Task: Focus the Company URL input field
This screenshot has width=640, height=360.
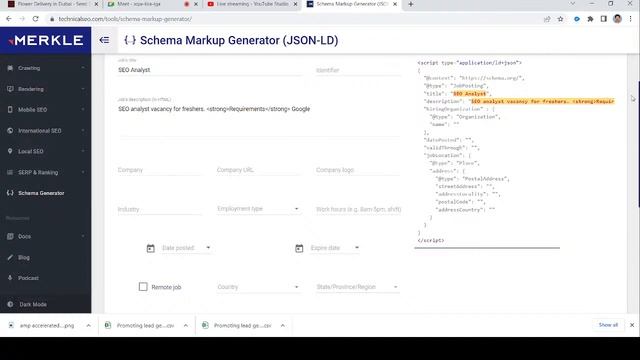Action: coord(259,170)
